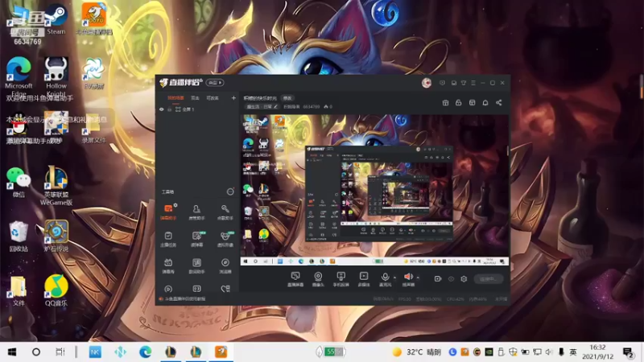Click the layout box icon above preview
The height and width of the screenshot is (362, 644).
[473, 103]
